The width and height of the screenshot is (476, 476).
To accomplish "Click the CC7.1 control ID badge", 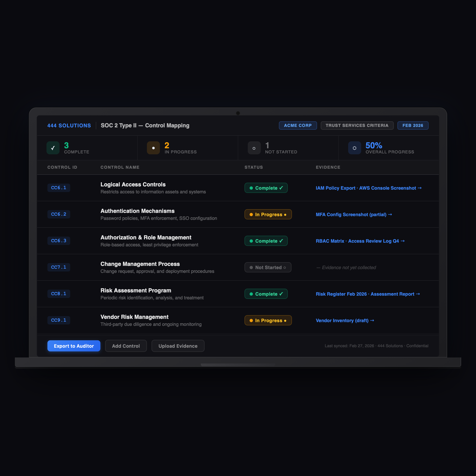I will pos(59,267).
